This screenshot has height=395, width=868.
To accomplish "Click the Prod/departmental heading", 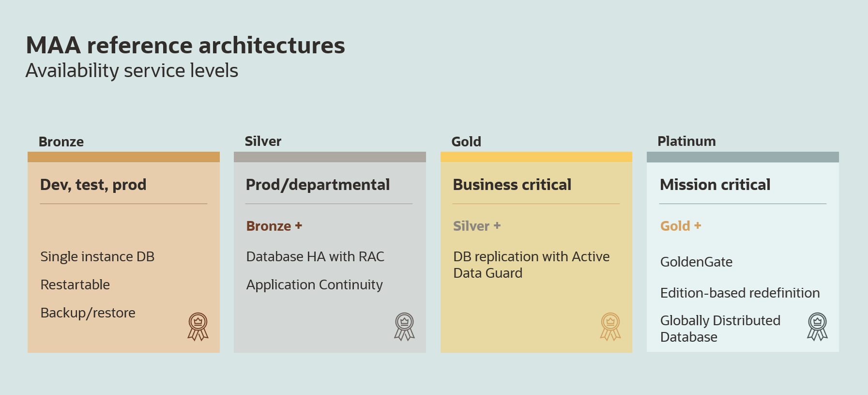I will tap(318, 185).
